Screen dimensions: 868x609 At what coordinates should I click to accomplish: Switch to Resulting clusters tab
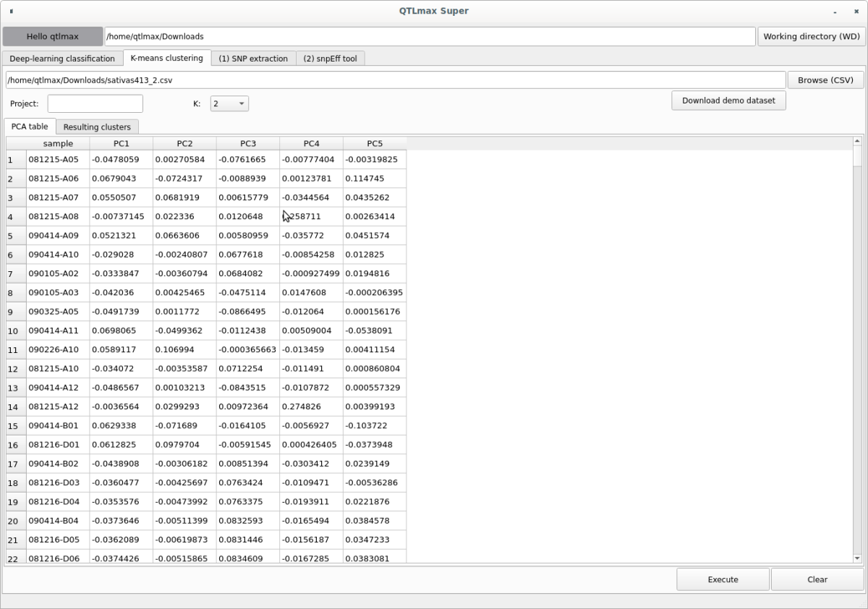click(x=97, y=127)
